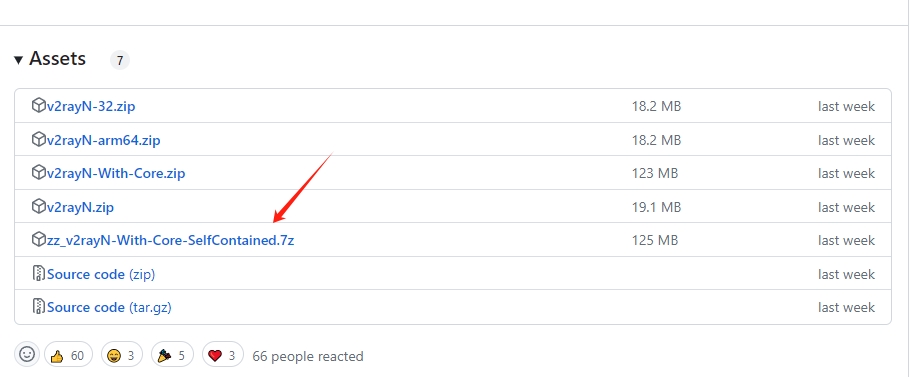Download v2rayN-With-Core.zip
914x377 pixels.
(x=116, y=174)
